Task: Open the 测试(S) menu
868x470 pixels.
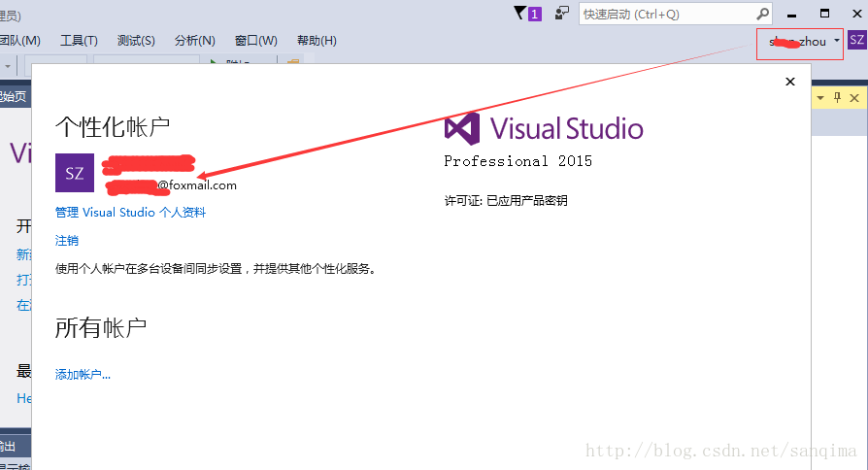Action: pyautogui.click(x=136, y=41)
